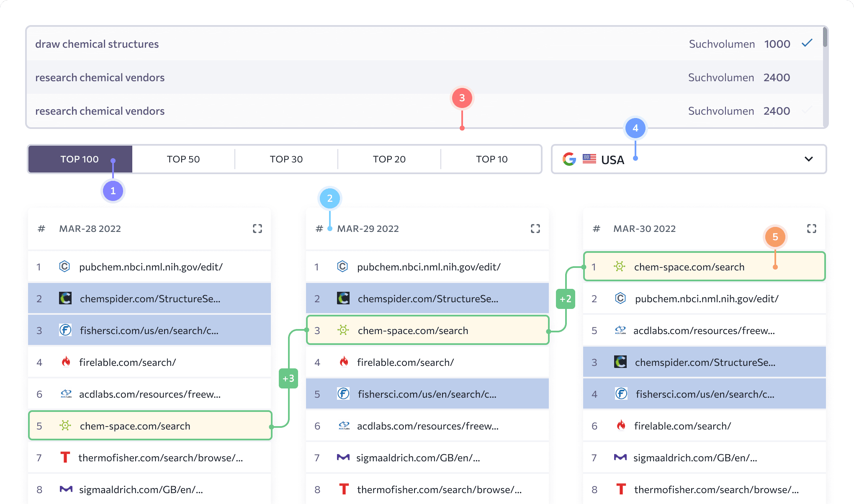Click thermofisher.com link in MAR-28 column
Viewport: 854px width, 504px height.
pos(160,458)
